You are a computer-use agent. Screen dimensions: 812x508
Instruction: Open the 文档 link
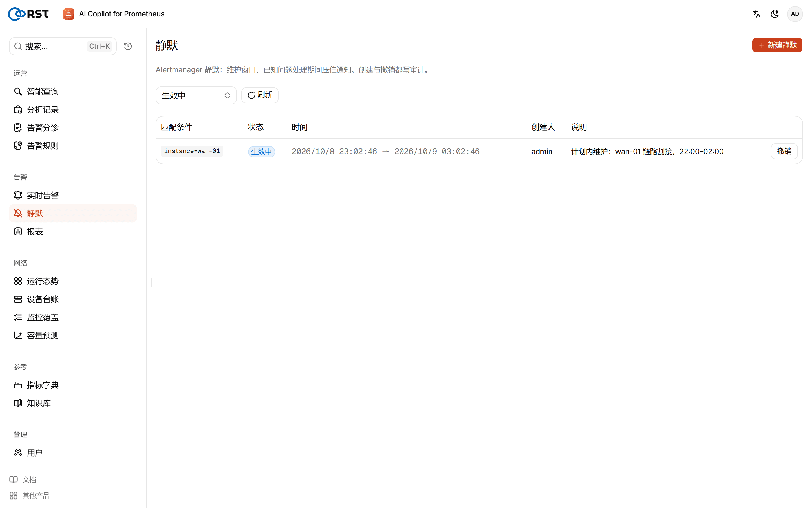pos(23,479)
